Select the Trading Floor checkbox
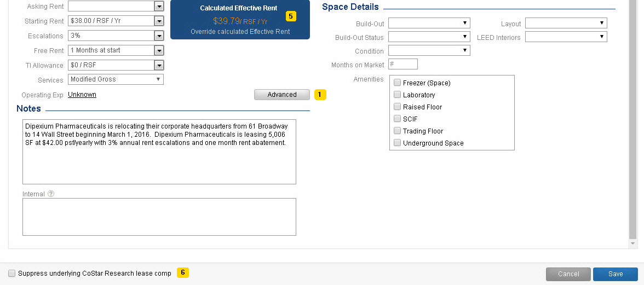The image size is (644, 285). (397, 131)
